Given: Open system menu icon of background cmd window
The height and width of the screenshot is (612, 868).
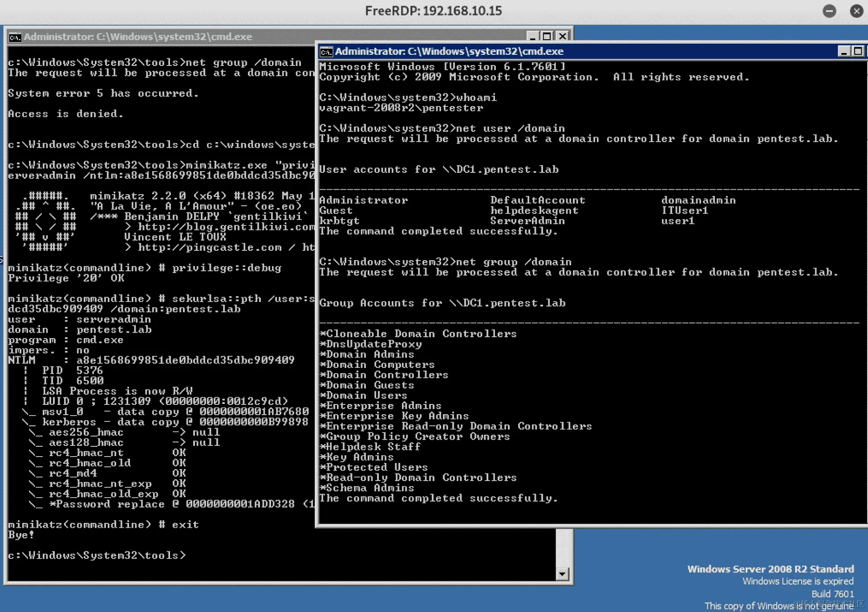Looking at the screenshot, I should [x=15, y=37].
